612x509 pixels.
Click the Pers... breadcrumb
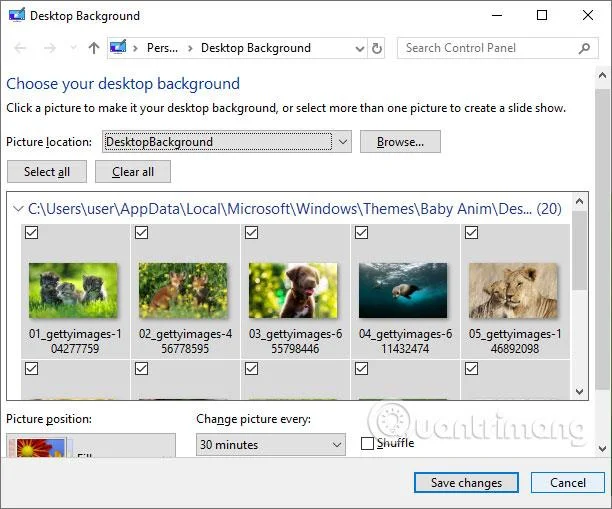162,48
